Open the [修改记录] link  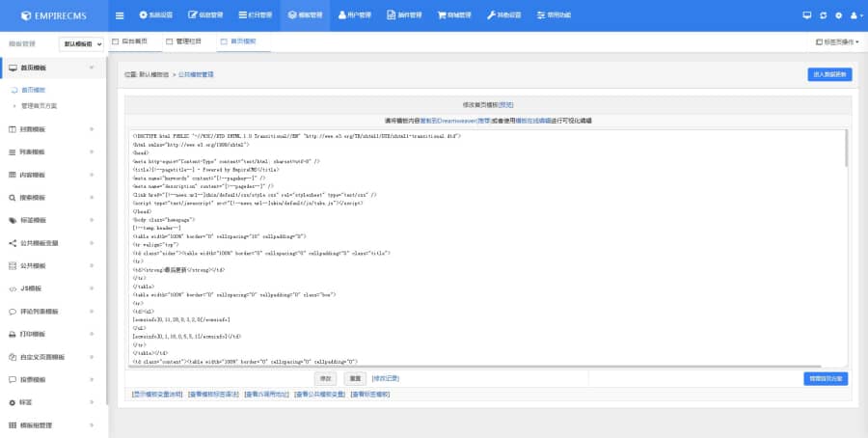click(x=385, y=379)
